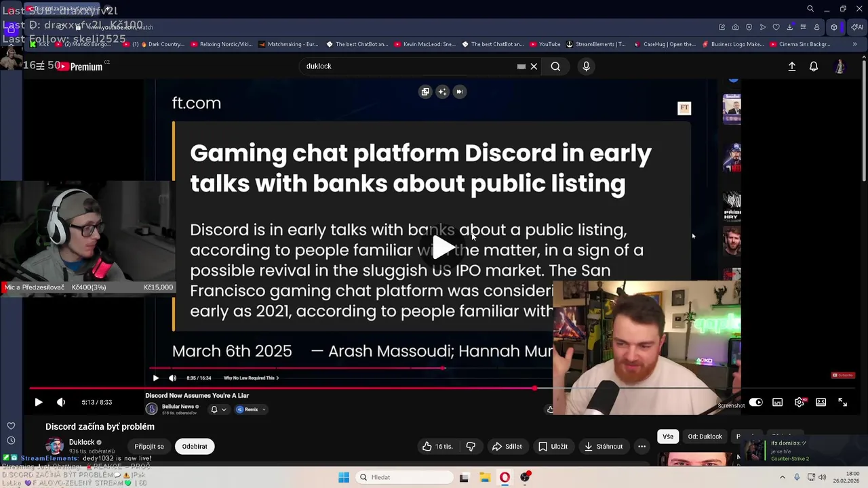The width and height of the screenshot is (868, 488).
Task: Like the video (16 tis.)
Action: [x=437, y=446]
